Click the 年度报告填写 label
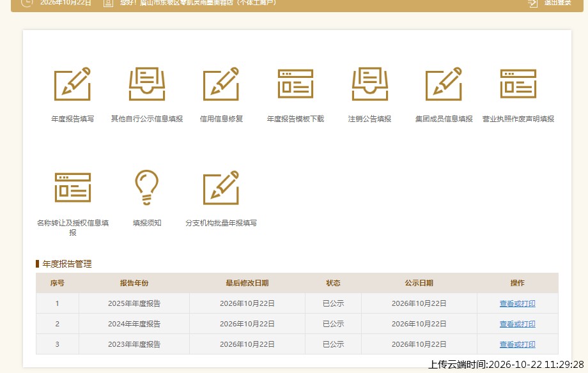The image size is (588, 373). pos(72,119)
